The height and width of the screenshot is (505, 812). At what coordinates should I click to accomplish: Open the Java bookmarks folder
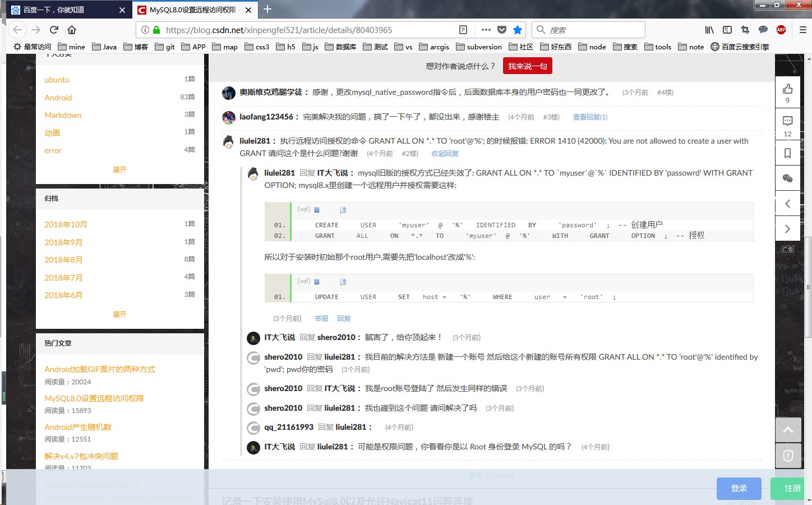[x=104, y=47]
